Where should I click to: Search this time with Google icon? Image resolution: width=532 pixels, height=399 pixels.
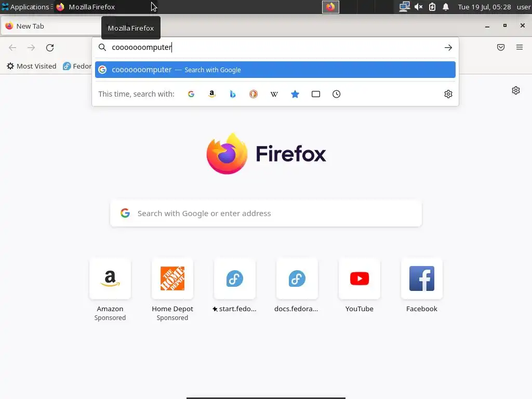(191, 94)
